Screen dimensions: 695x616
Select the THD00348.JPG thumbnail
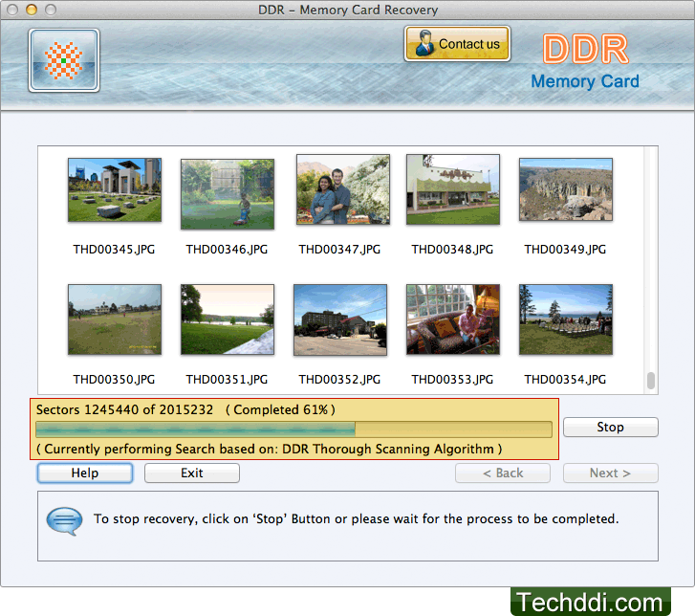click(x=453, y=189)
